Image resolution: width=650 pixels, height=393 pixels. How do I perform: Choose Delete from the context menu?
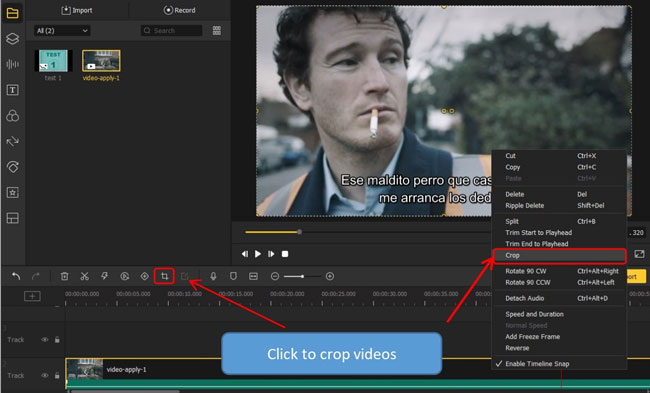(559, 194)
